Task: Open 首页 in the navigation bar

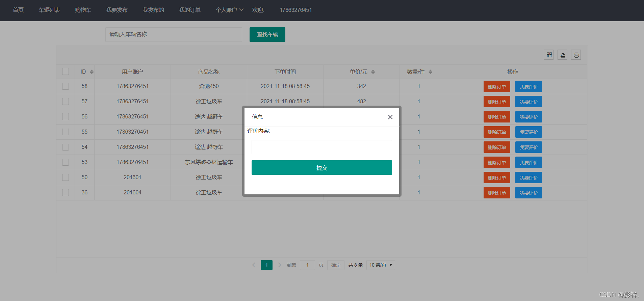Action: (18, 10)
